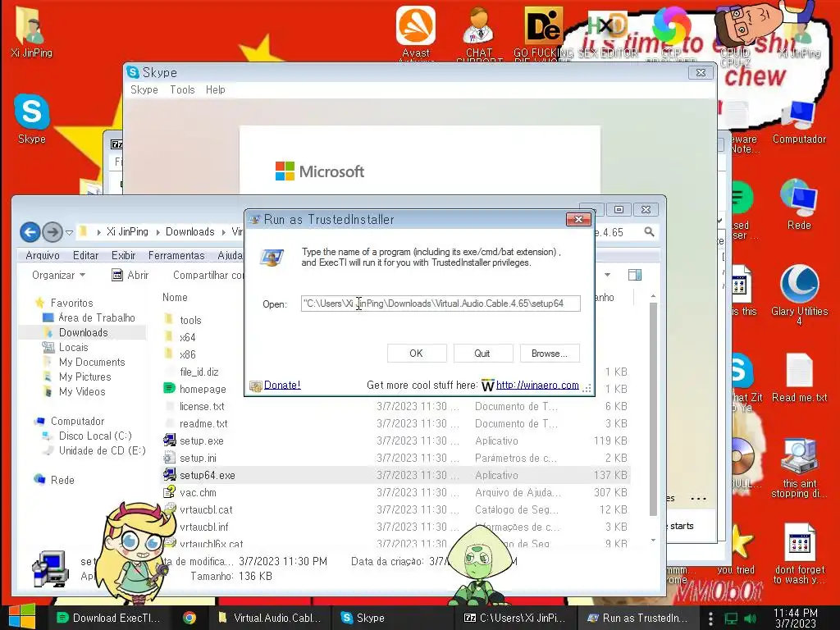The width and height of the screenshot is (840, 630).
Task: Switch to Download ExecTI taskbar item
Action: 109,618
